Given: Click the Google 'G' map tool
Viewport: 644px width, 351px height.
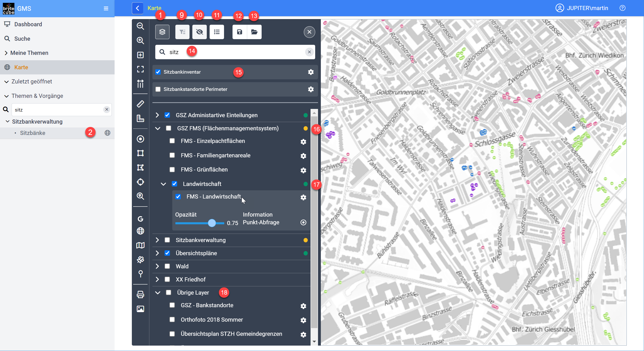Looking at the screenshot, I should pos(140,219).
